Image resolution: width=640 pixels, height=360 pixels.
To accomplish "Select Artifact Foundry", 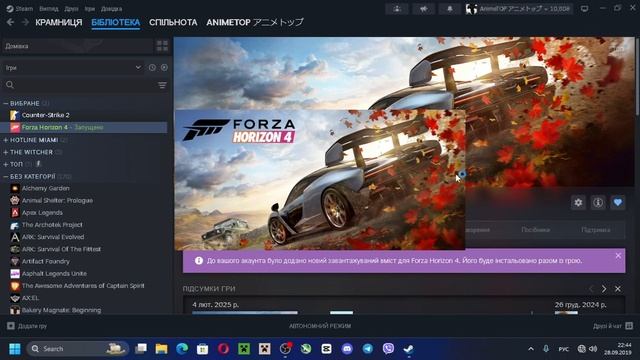I will point(46,261).
